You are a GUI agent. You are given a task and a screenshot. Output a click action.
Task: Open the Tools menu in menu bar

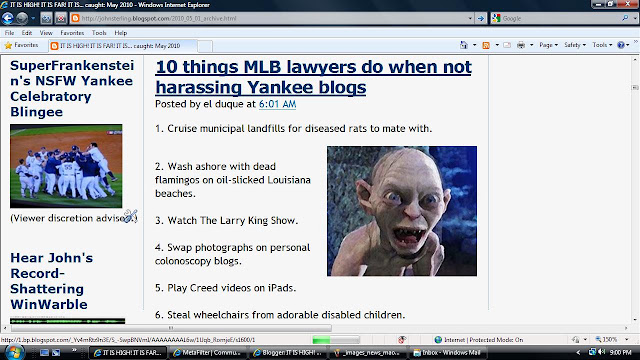click(99, 33)
